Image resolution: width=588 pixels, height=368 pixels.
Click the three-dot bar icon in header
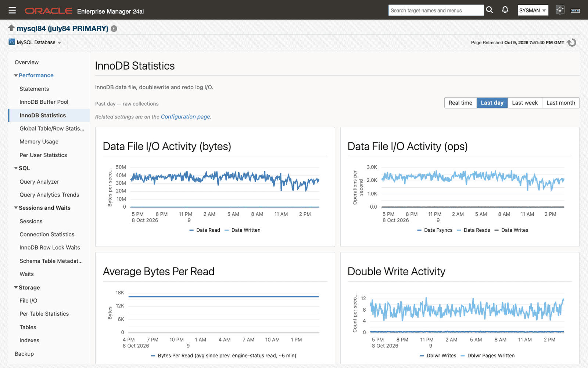coord(575,11)
